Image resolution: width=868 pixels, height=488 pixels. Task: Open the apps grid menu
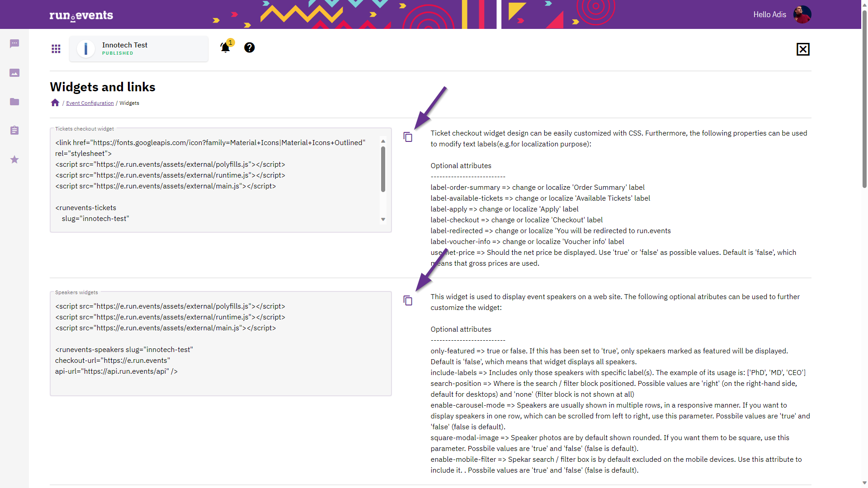pos(56,49)
